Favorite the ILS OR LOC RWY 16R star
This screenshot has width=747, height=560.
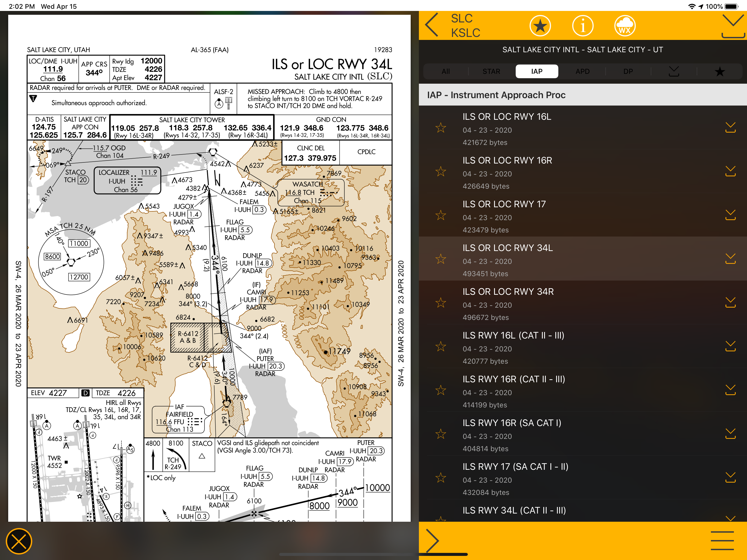[x=440, y=171]
